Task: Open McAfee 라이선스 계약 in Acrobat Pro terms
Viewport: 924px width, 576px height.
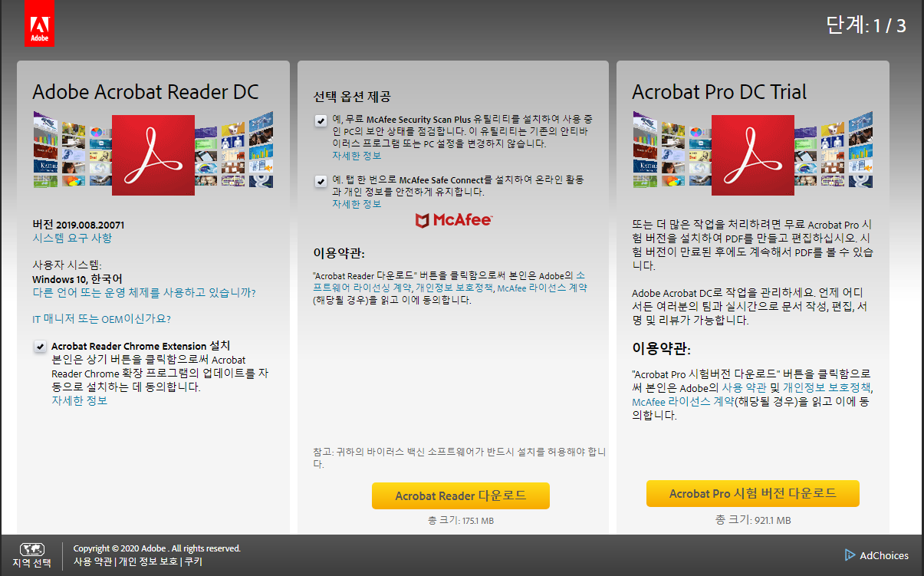Action: click(x=682, y=402)
